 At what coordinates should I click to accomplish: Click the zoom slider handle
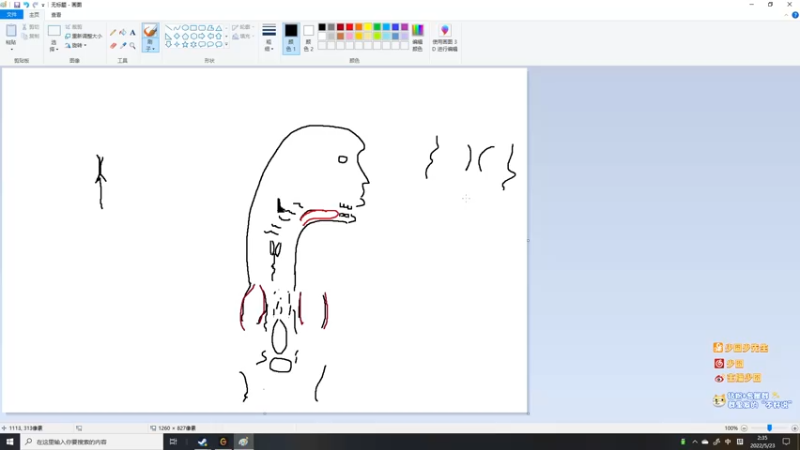click(769, 428)
